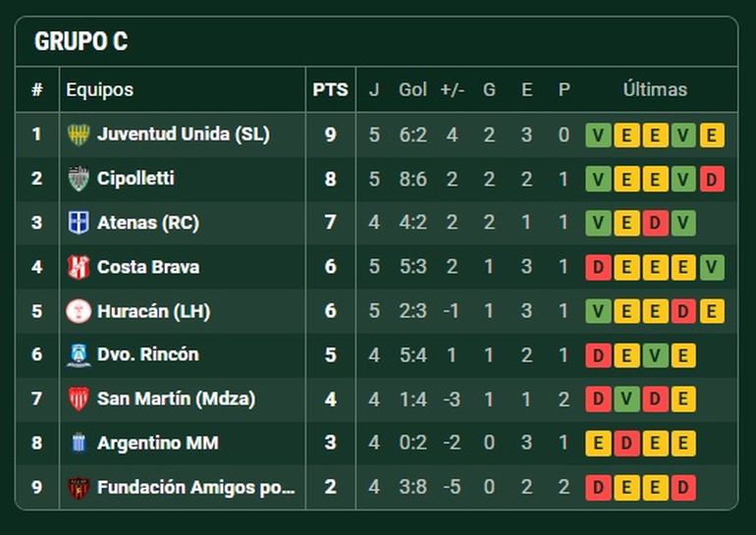Screen dimensions: 756x535
Task: Click Juventud Unida's first green V badge
Action: [x=597, y=134]
